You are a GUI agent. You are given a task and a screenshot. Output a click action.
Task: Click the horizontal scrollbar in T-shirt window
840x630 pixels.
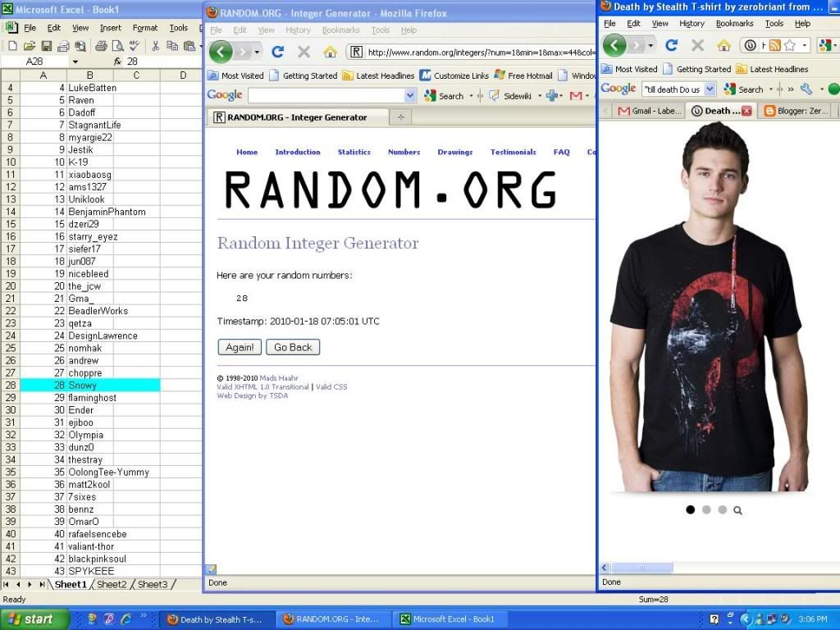pos(641,568)
